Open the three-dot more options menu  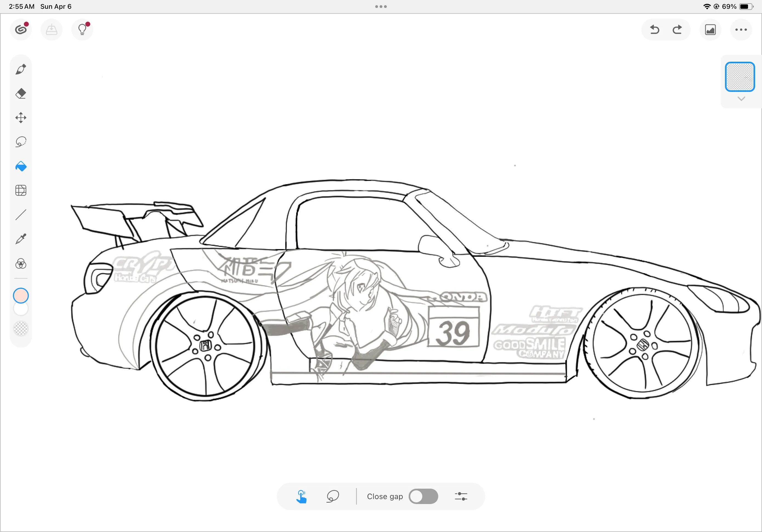pyautogui.click(x=741, y=30)
